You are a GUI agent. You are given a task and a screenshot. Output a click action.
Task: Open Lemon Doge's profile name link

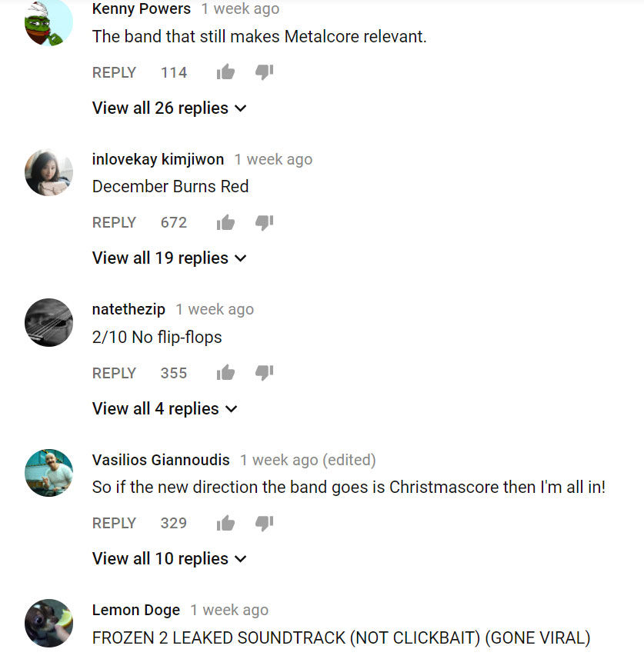coord(136,610)
